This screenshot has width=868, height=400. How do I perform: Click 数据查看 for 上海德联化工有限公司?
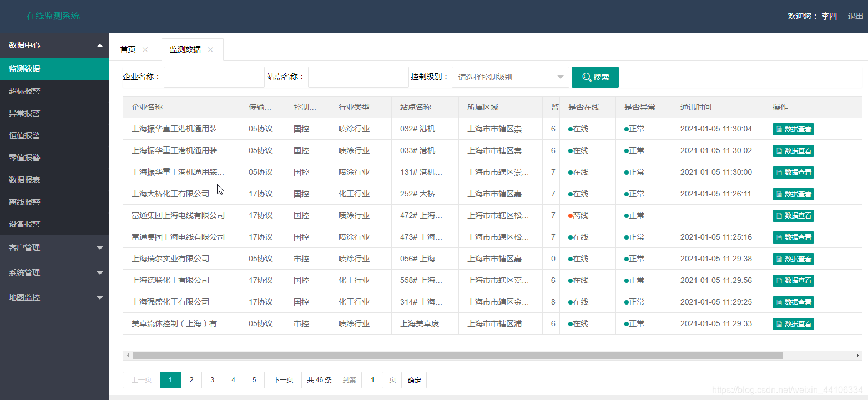[793, 281]
